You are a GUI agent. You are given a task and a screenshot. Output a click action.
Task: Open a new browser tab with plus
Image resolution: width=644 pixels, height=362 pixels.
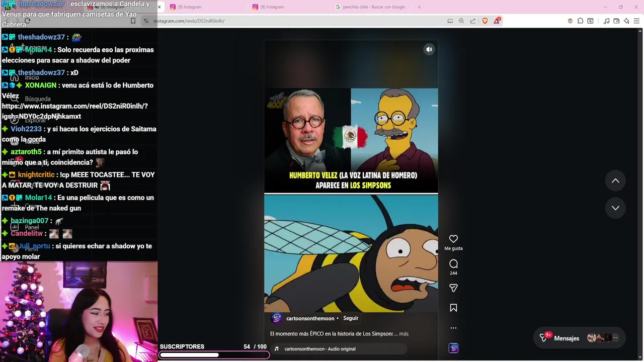point(419,7)
